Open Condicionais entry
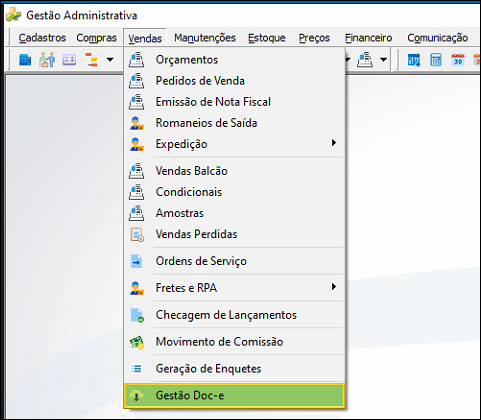 (x=234, y=192)
